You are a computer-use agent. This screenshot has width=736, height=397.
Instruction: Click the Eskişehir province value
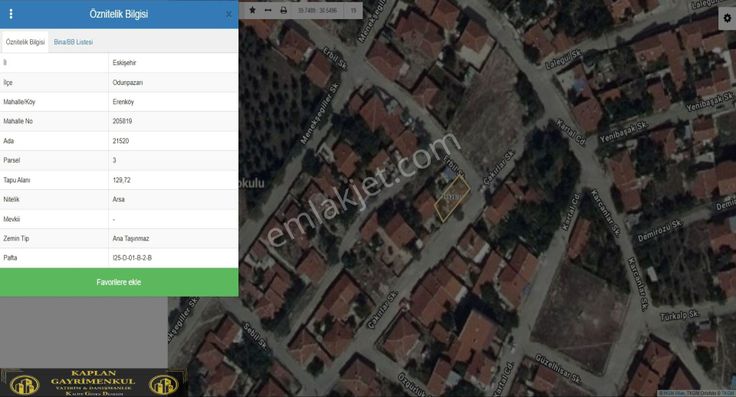124,62
